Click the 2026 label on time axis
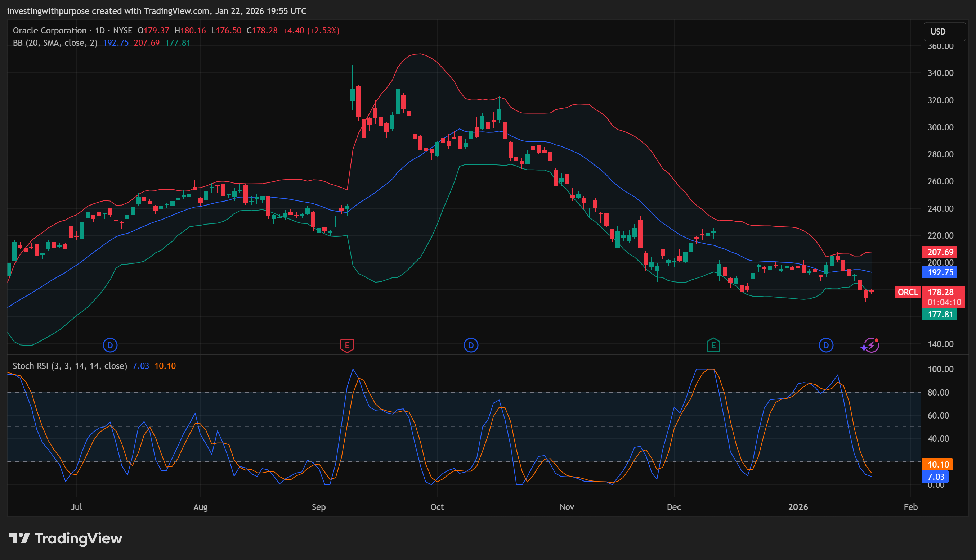 [x=798, y=506]
